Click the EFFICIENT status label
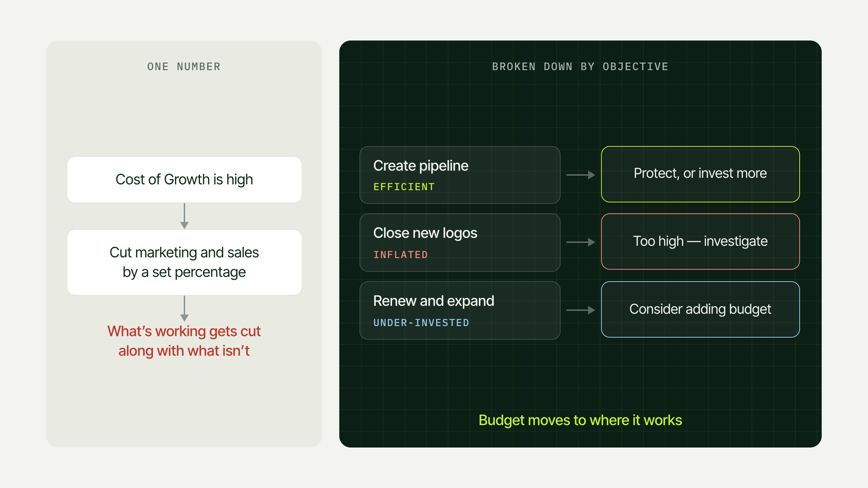This screenshot has width=868, height=488. point(404,187)
